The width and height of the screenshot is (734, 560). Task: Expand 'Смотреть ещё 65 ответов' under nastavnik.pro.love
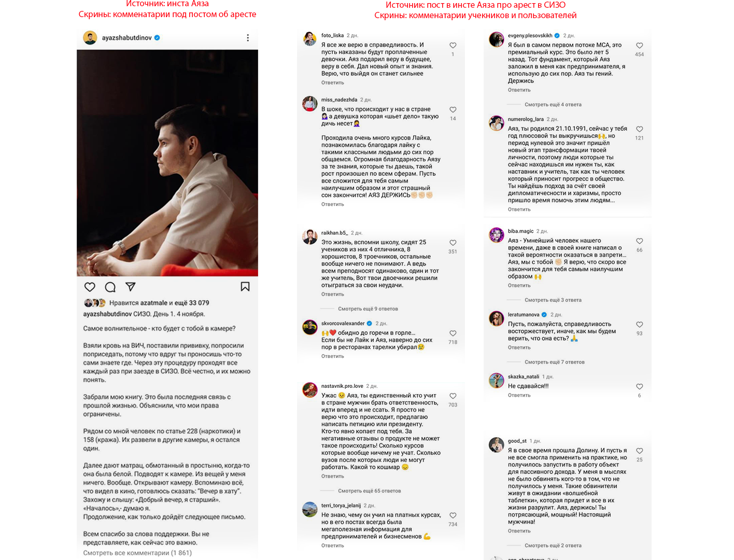click(370, 491)
